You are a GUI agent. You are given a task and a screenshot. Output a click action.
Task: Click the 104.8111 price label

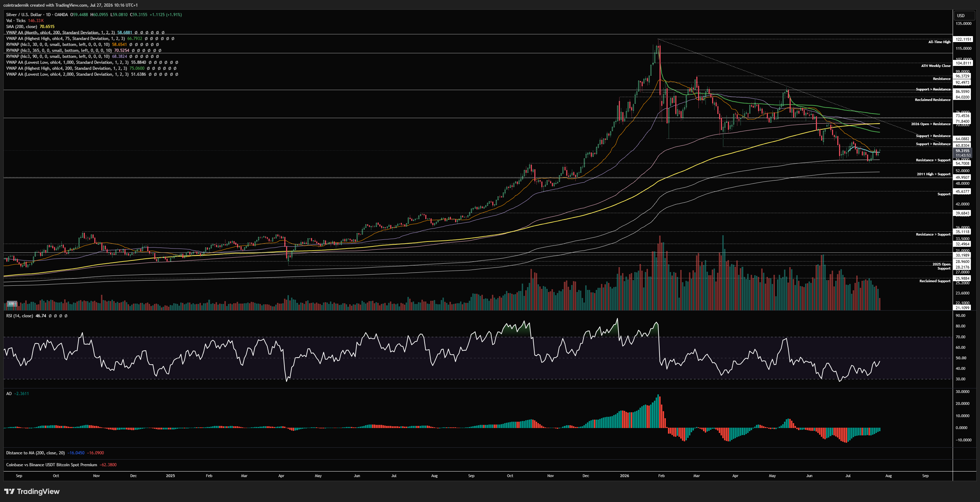pyautogui.click(x=962, y=63)
